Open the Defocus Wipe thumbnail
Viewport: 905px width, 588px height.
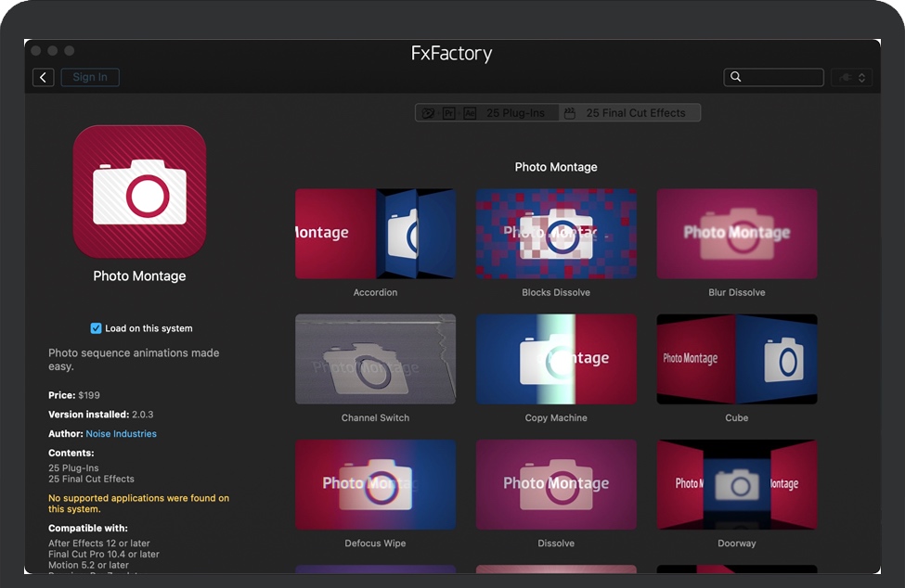(x=375, y=484)
